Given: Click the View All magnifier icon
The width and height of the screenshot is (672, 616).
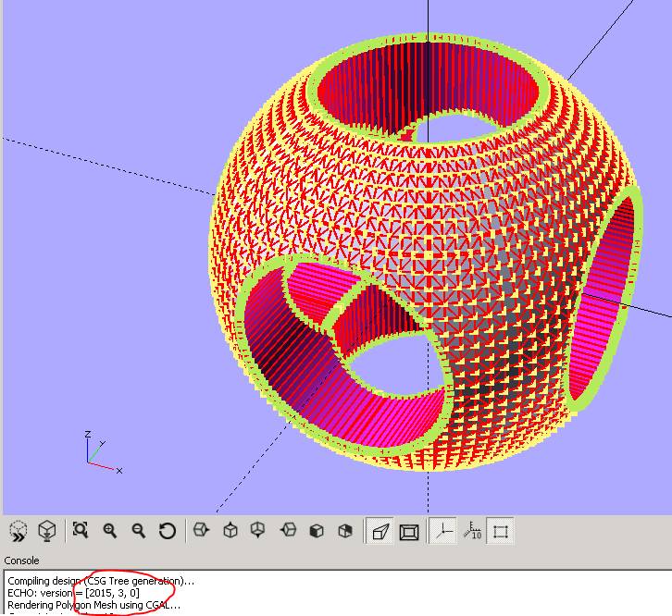Looking at the screenshot, I should (x=81, y=531).
